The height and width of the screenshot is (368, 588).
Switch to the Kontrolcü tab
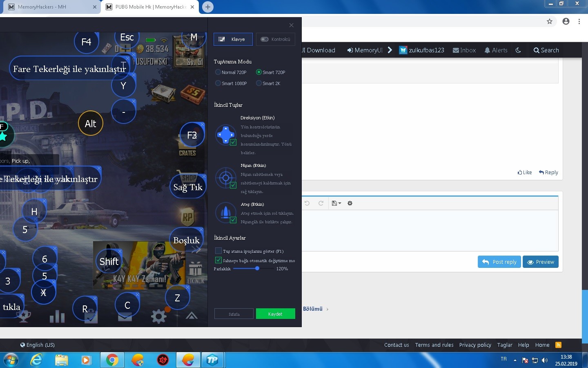[276, 39]
